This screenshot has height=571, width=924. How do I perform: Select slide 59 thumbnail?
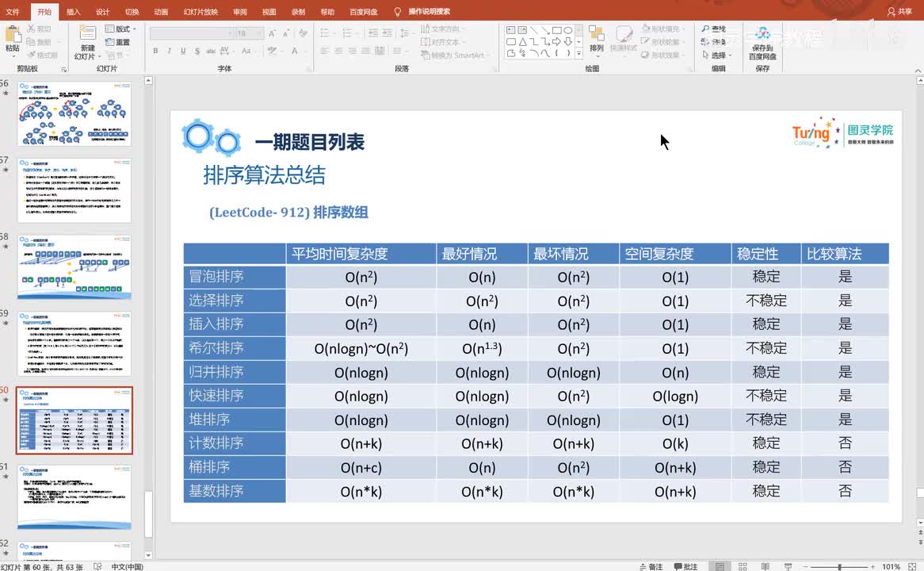(74, 343)
